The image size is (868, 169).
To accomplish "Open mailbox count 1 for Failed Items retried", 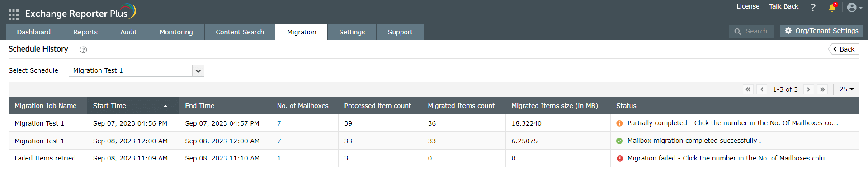I will [x=279, y=158].
